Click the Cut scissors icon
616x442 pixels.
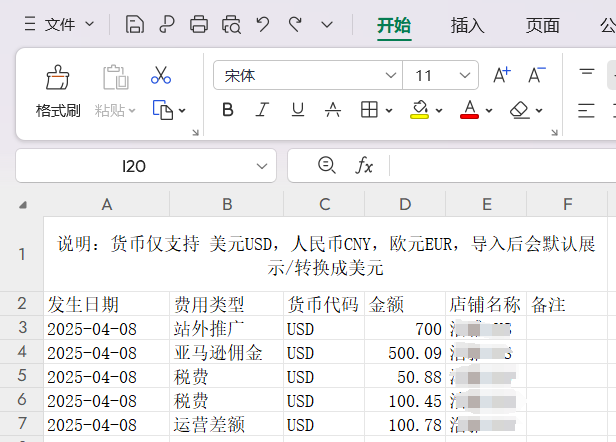tap(161, 75)
